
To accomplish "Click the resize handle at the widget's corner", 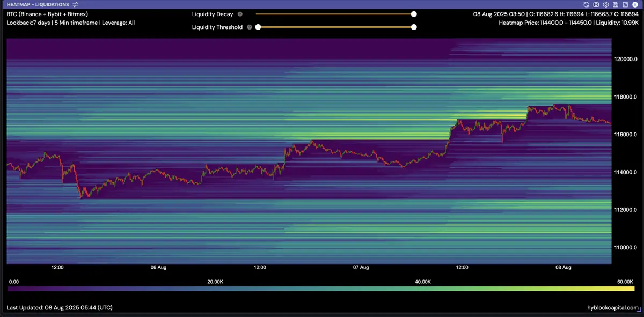I will (x=639, y=309).
